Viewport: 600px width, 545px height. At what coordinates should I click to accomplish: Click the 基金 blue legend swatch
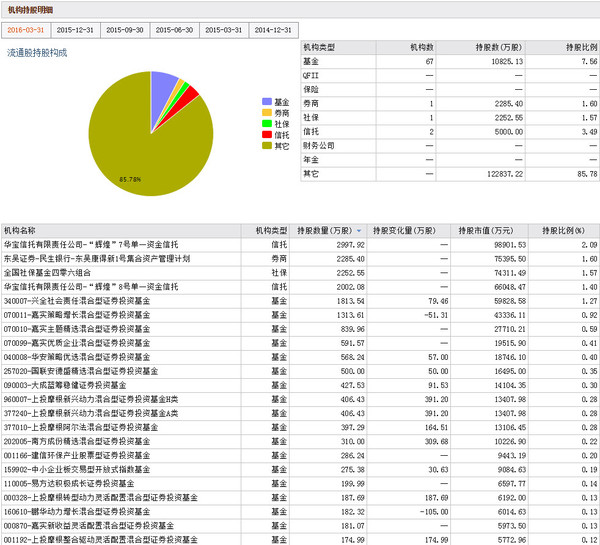coord(265,102)
